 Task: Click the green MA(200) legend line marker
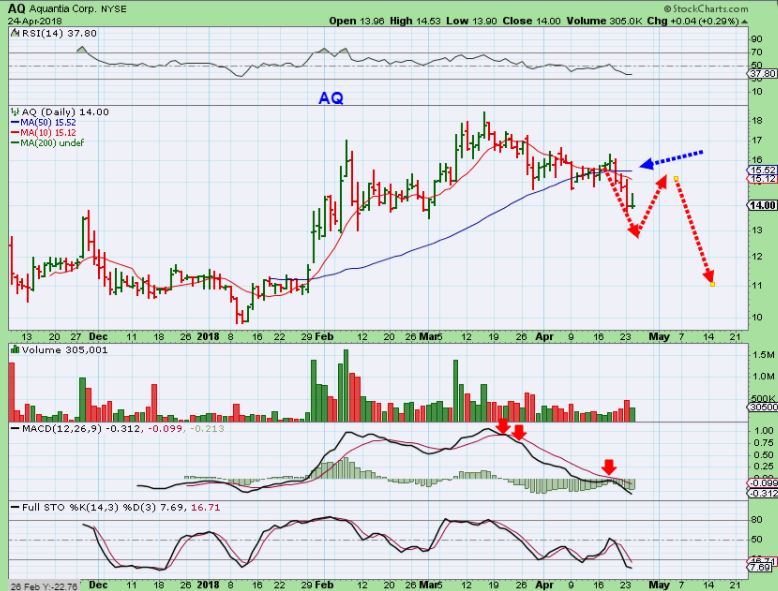tap(15, 143)
